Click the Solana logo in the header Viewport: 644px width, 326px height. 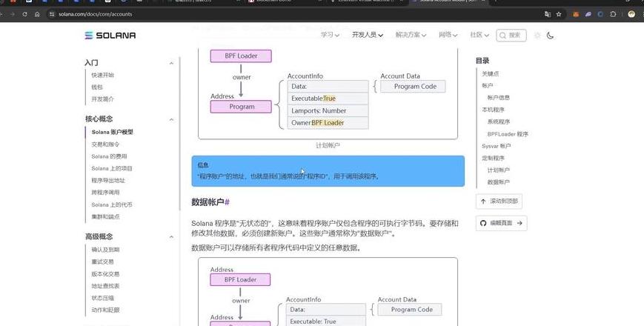pos(110,36)
